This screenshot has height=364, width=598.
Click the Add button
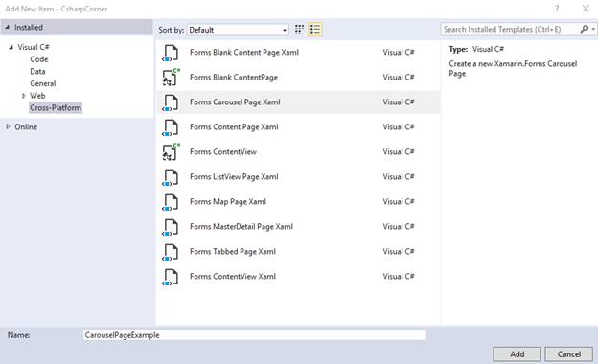tap(517, 354)
